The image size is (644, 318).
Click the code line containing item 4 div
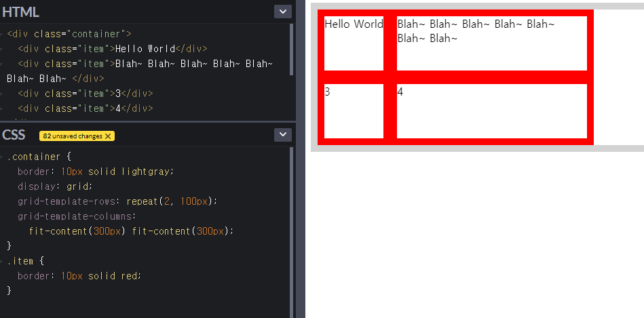point(86,108)
